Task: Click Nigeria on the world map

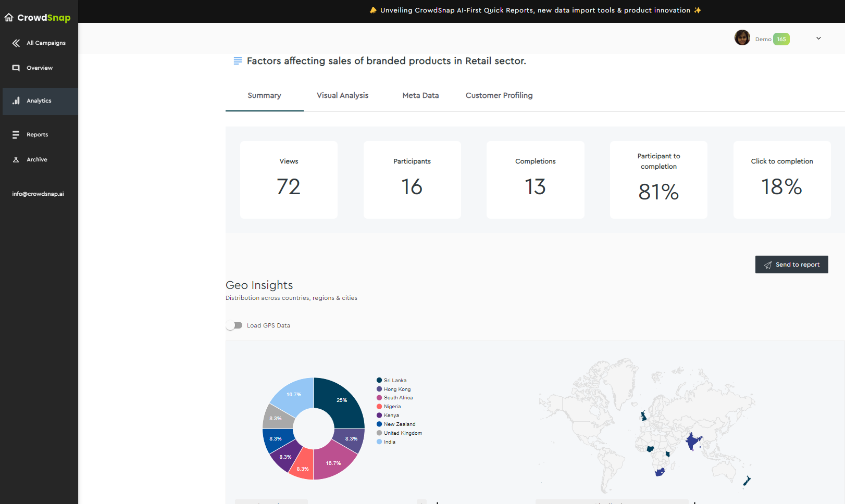Action: (x=650, y=448)
